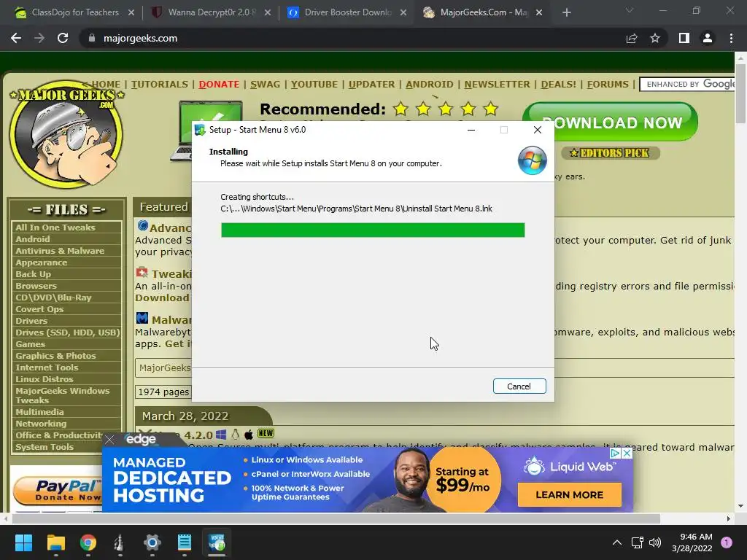This screenshot has height=560, width=747.
Task: Open the DONATE navigation link
Action: (219, 85)
